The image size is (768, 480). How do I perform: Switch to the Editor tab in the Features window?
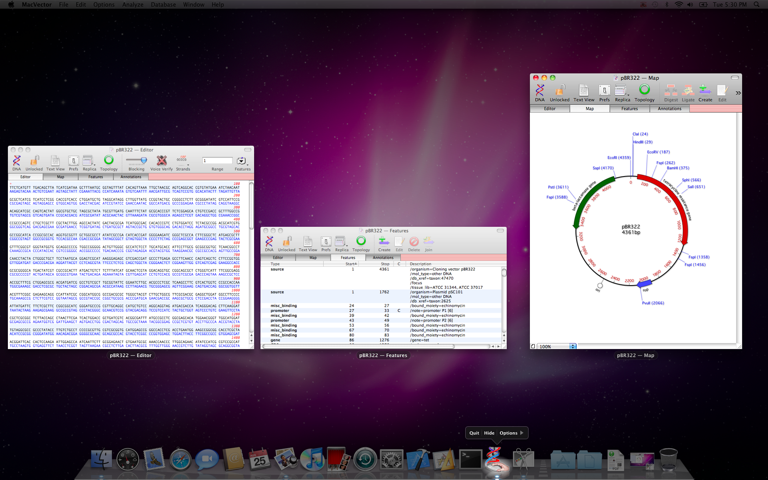click(278, 258)
